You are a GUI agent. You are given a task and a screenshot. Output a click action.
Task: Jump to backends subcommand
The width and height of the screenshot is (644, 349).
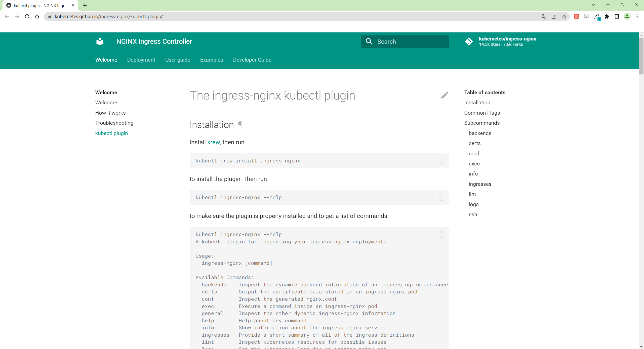(480, 133)
